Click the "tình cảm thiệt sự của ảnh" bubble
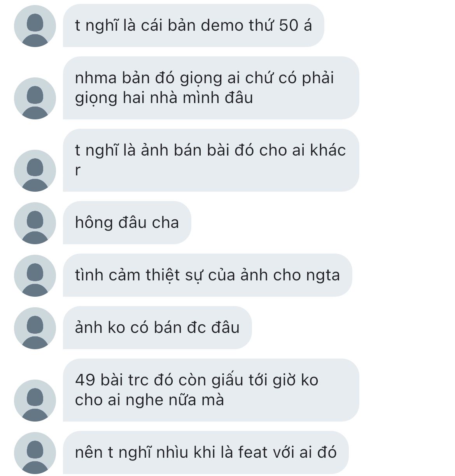455x476 pixels. click(x=207, y=275)
